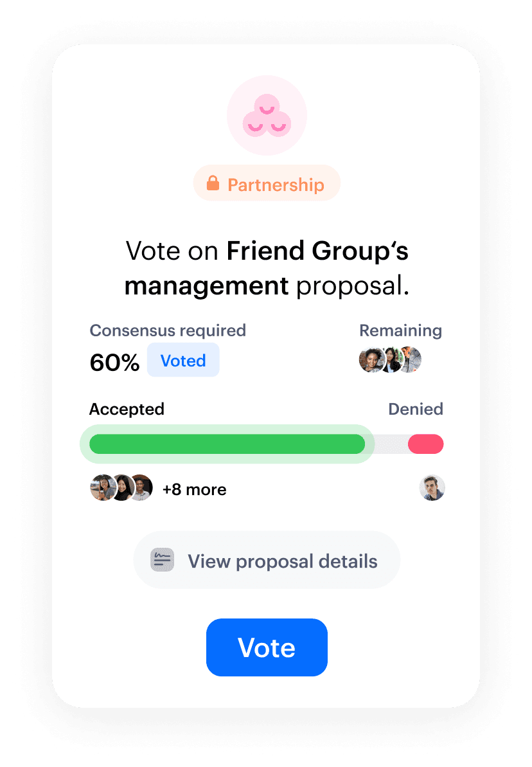This screenshot has width=532, height=767.
Task: Select middle remaining voter avatar
Action: (x=391, y=360)
